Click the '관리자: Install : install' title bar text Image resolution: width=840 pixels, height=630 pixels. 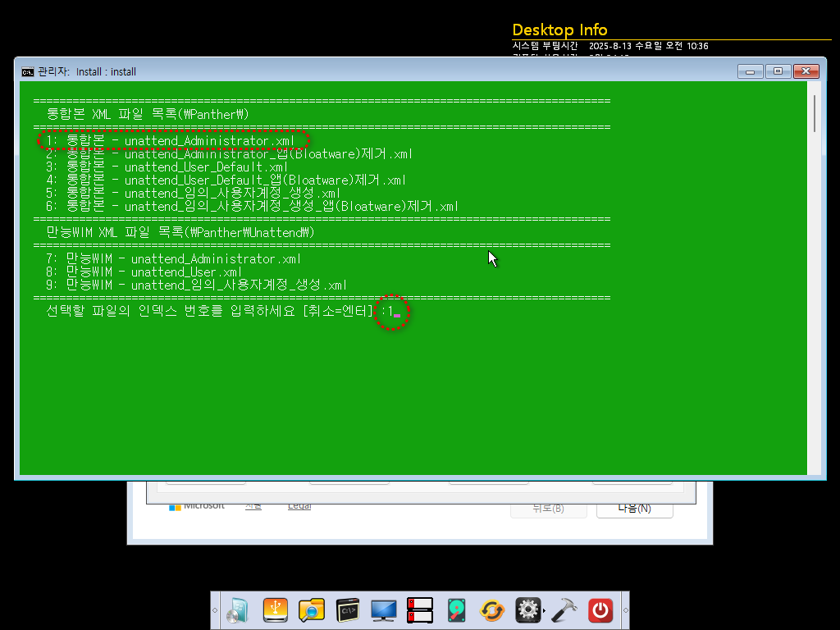[87, 72]
